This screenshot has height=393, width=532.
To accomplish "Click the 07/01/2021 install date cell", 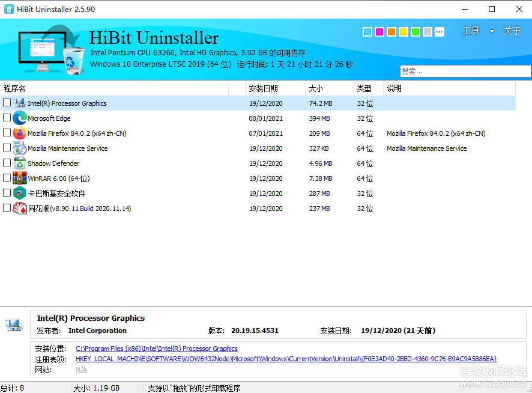I will tap(265, 133).
